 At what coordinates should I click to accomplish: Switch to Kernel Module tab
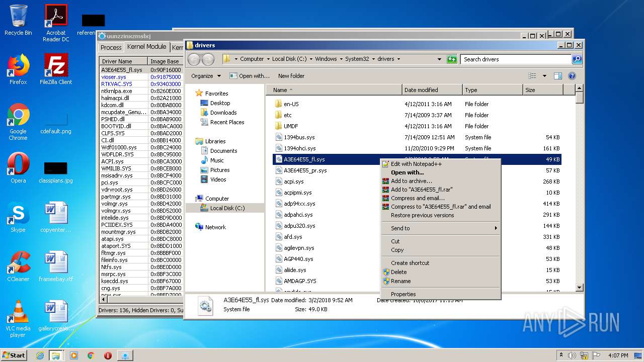point(146,46)
